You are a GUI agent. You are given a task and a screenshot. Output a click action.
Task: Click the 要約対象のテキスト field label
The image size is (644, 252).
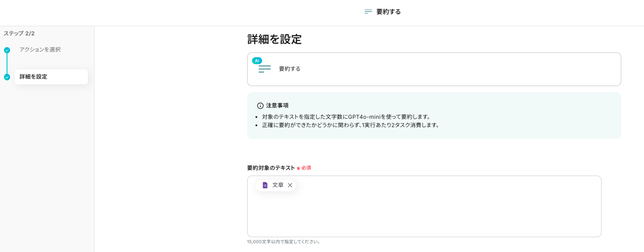pos(271,168)
